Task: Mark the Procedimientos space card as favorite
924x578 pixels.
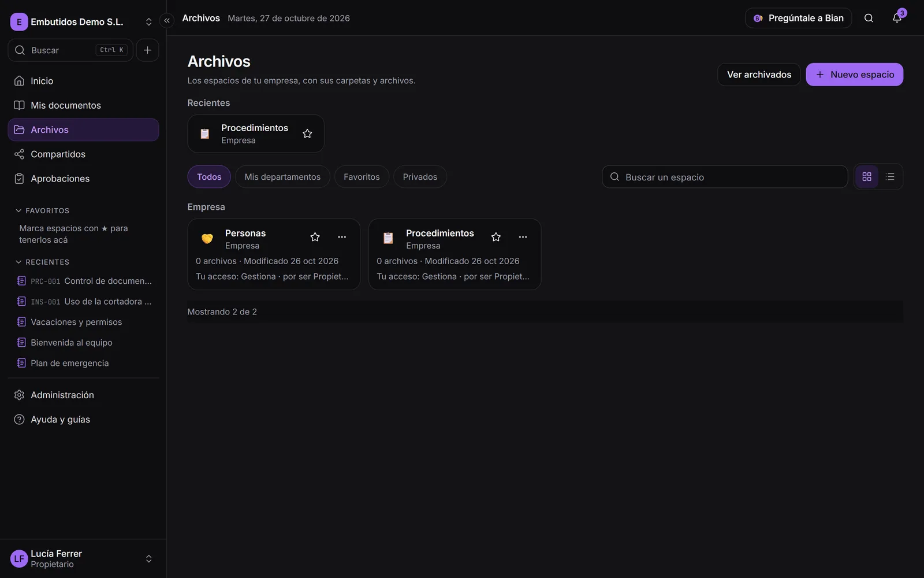Action: point(495,237)
